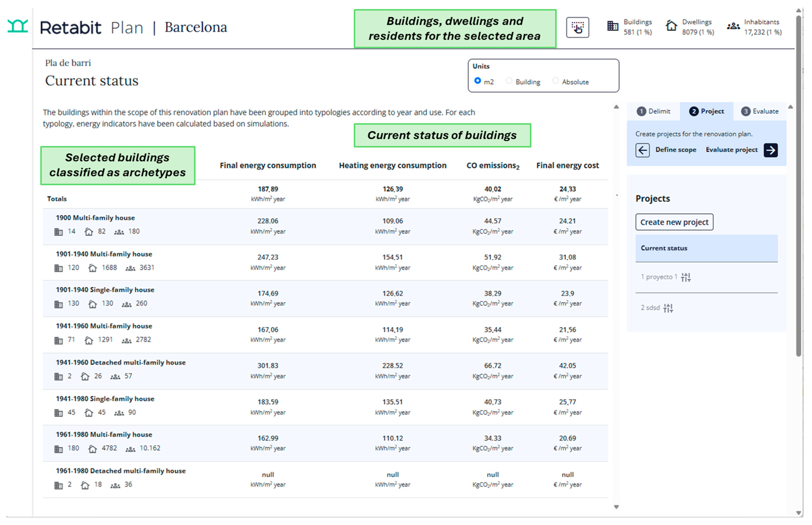The width and height of the screenshot is (812, 525).
Task: Click inhabitants icon in 1901-1940 Multi-family house row
Action: pos(130,268)
